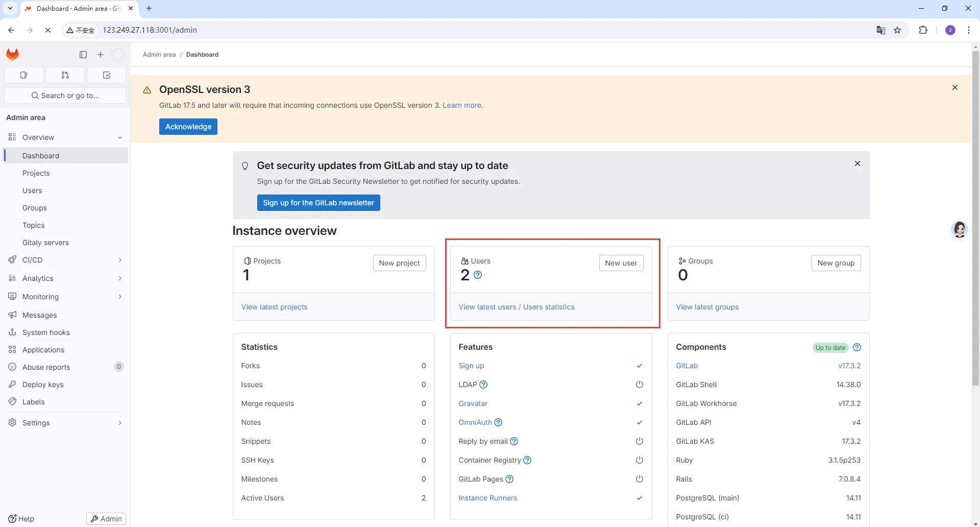Open the Users statistics link
980x527 pixels.
click(x=549, y=307)
